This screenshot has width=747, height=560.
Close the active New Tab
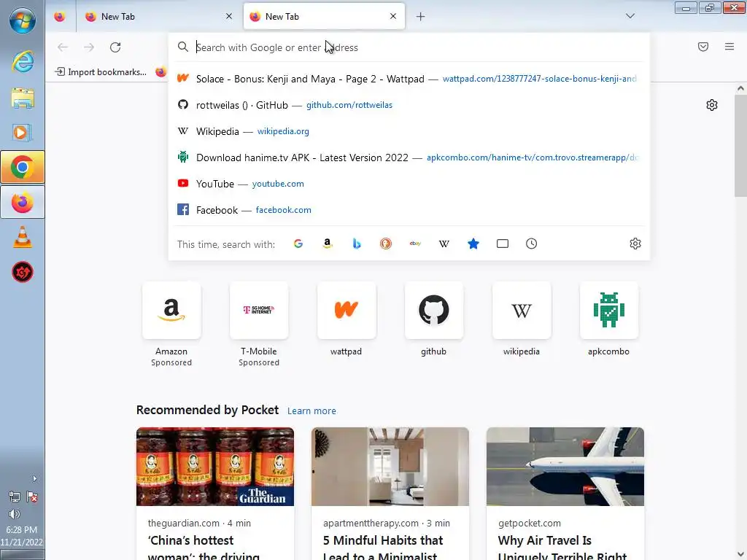(393, 16)
